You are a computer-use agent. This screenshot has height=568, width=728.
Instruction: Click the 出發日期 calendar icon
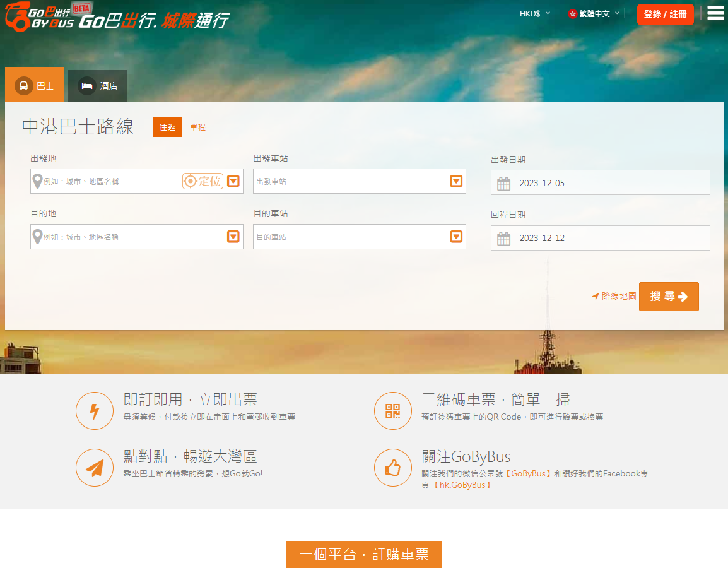point(503,184)
